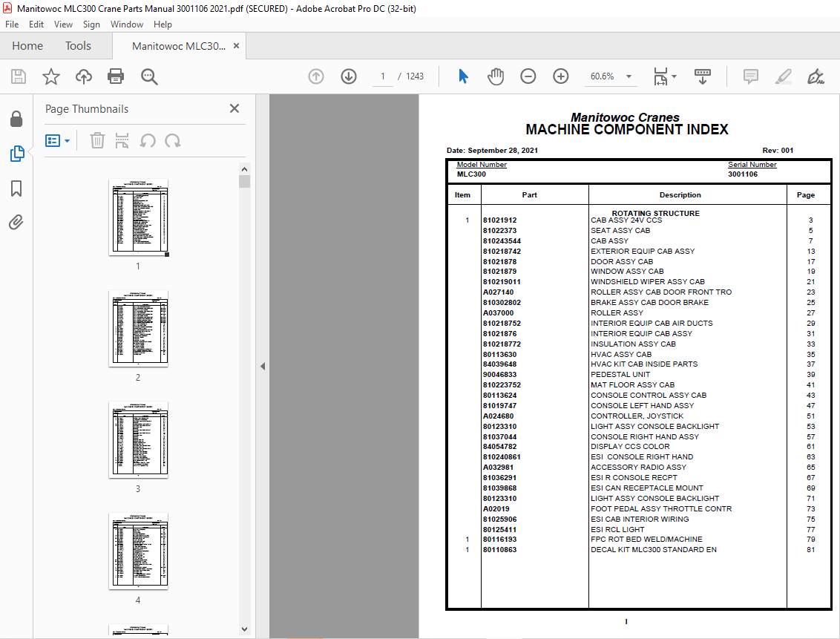Click the security lock icon in sidebar

point(16,119)
